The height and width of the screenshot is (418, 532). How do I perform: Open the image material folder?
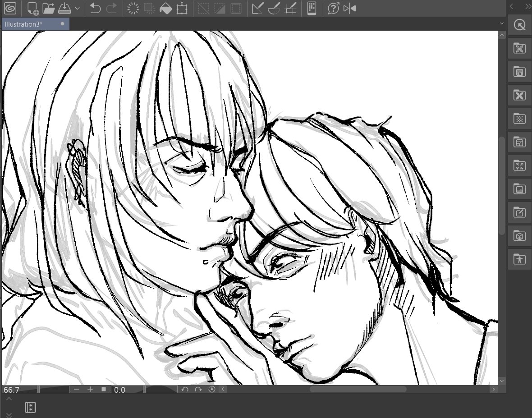tap(519, 189)
